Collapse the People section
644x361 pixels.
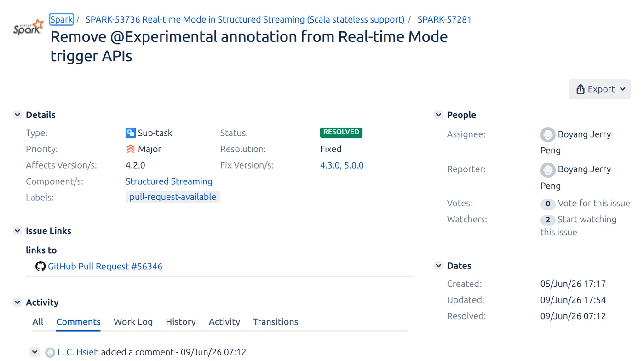pyautogui.click(x=438, y=115)
